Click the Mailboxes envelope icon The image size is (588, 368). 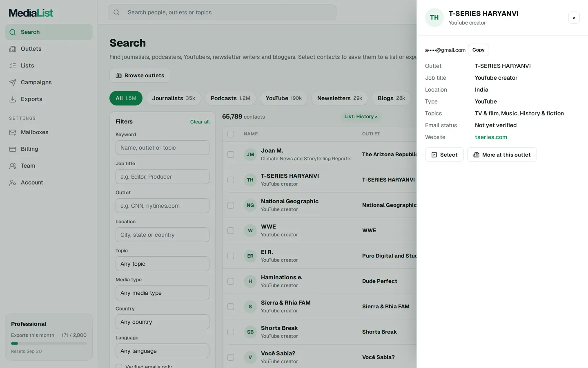(13, 132)
